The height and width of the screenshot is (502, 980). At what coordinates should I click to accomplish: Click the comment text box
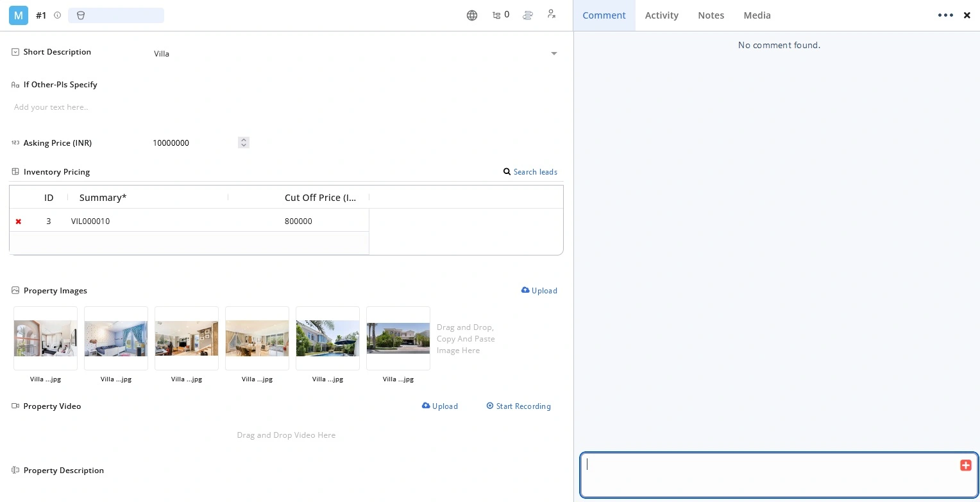[779, 475]
